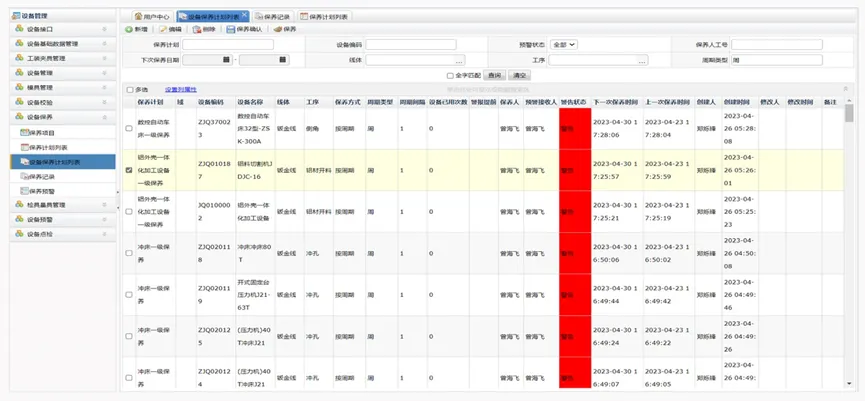Viewport: 865px width, 401px height.
Task: Click the 保养计划列表 sidebar entry icon
Action: [x=24, y=147]
